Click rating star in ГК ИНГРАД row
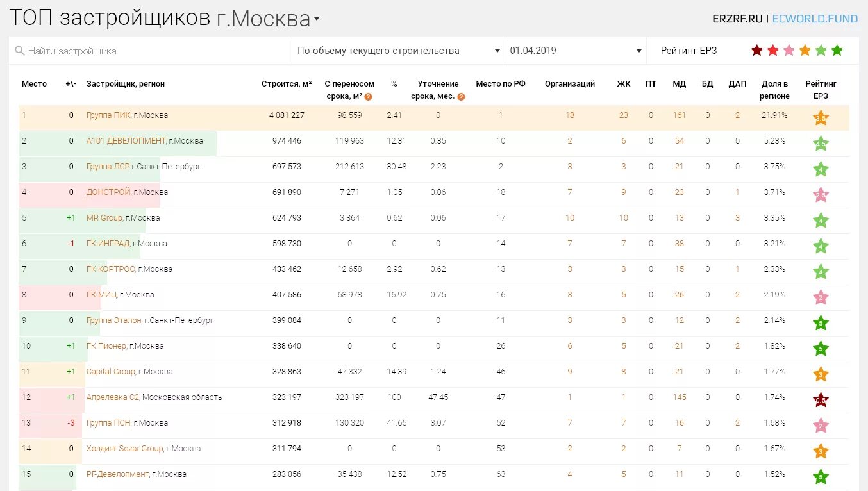 [821, 246]
